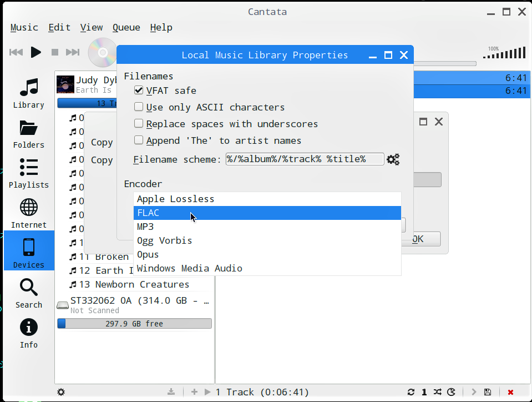Viewport: 532px width, 402px height.
Task: Open the Internet sidebar view
Action: pyautogui.click(x=29, y=212)
